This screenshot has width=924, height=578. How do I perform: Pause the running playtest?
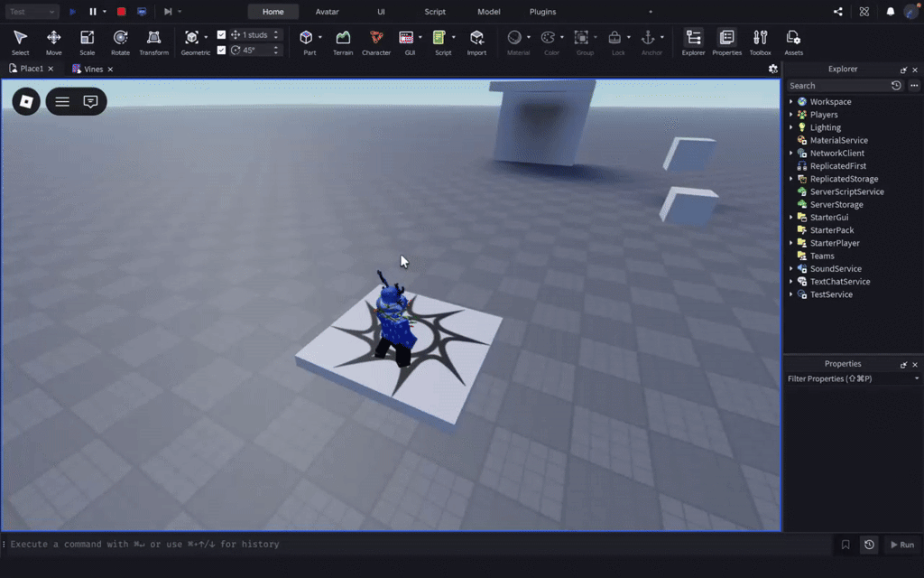tap(93, 11)
